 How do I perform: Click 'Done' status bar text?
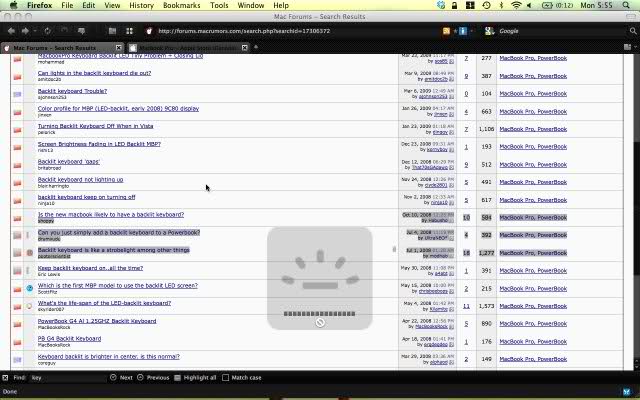tap(10, 391)
